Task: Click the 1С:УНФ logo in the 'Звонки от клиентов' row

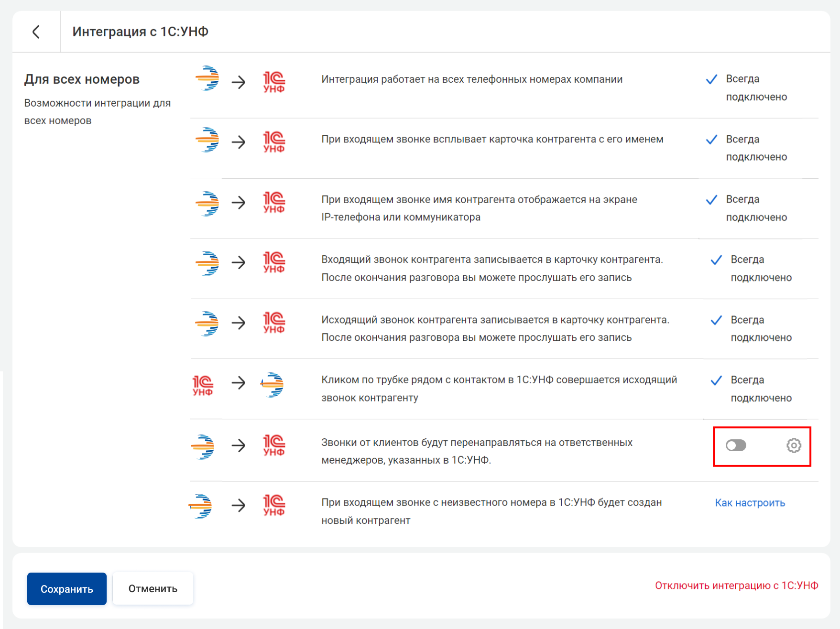Action: click(274, 445)
